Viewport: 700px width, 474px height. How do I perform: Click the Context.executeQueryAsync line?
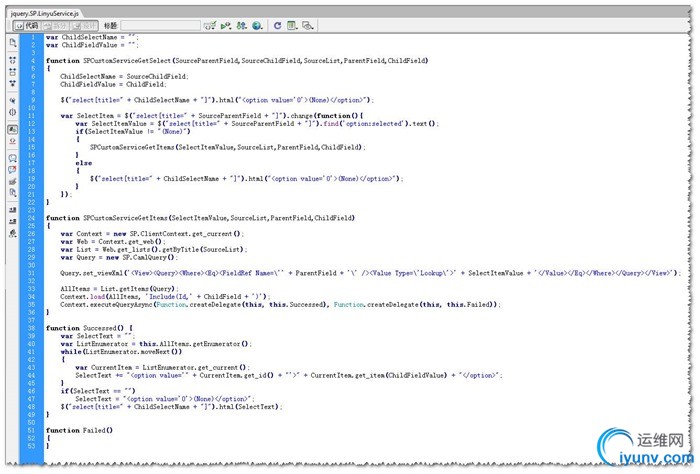coord(281,305)
